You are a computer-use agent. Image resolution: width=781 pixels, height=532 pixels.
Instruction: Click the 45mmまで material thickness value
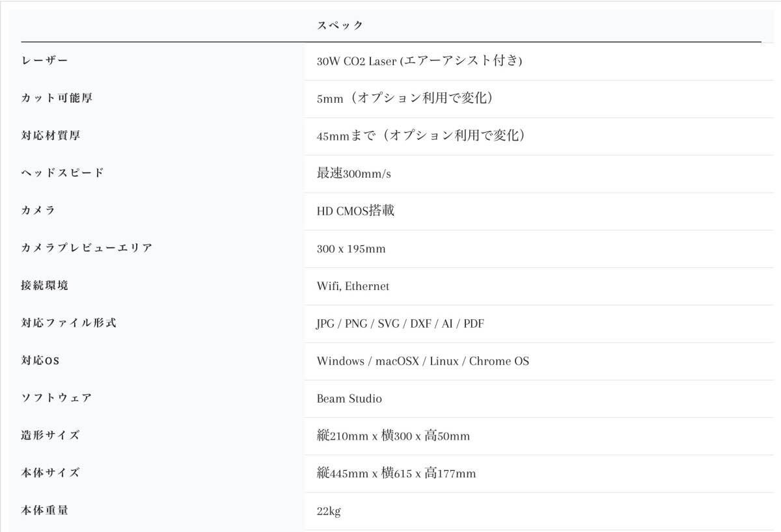point(420,136)
